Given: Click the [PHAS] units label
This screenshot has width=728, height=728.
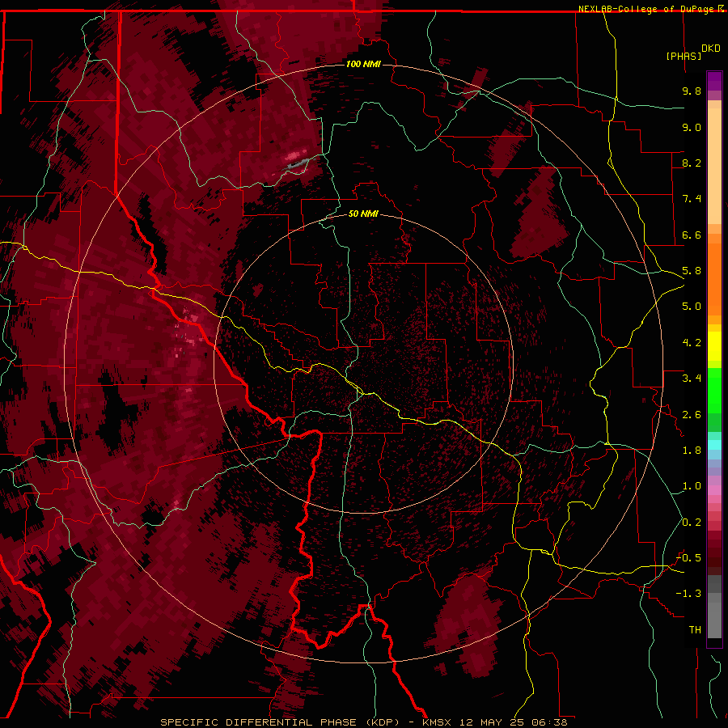Looking at the screenshot, I should pos(684,56).
